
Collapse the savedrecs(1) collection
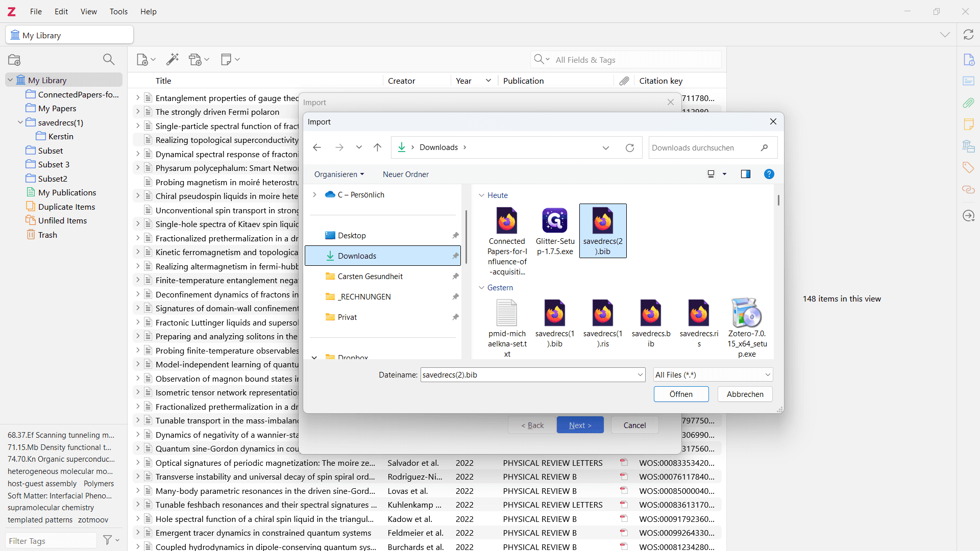[x=20, y=122]
